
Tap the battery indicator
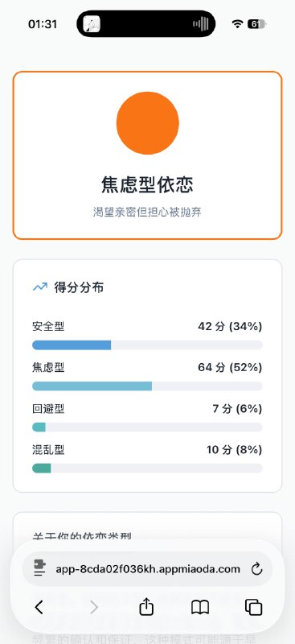pyautogui.click(x=257, y=24)
